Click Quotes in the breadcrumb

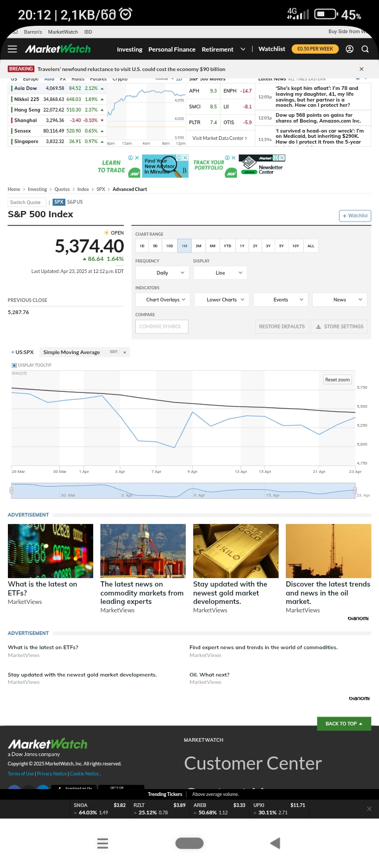point(62,189)
